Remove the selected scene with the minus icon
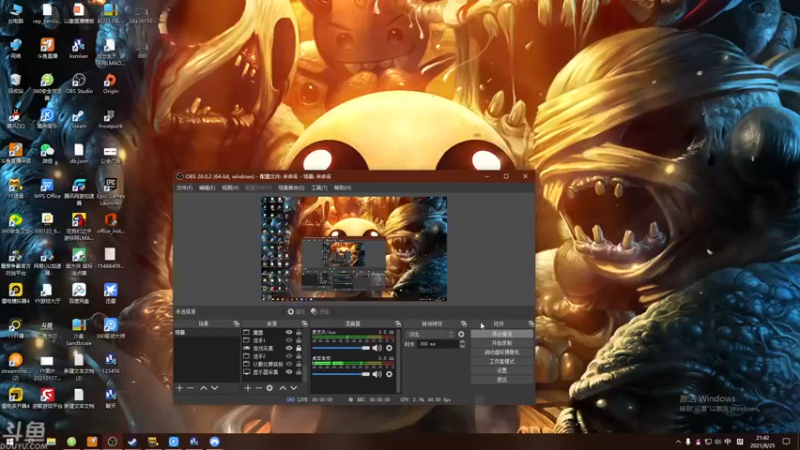This screenshot has height=450, width=800. click(x=190, y=388)
